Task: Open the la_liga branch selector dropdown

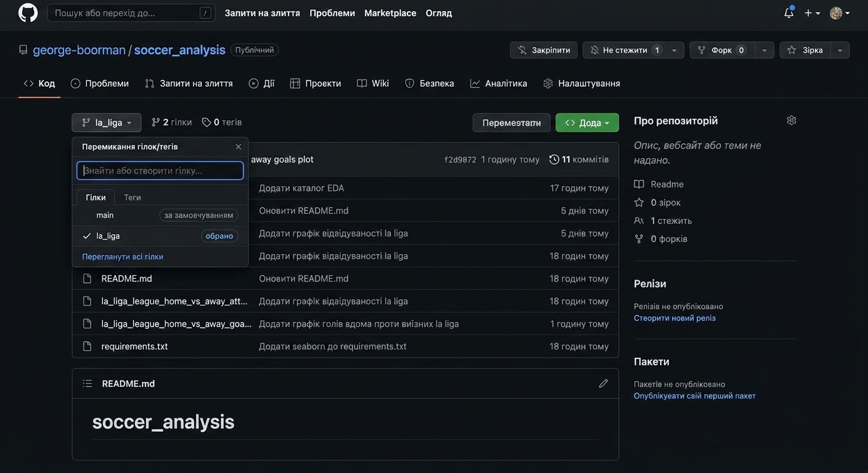Action: pos(107,123)
